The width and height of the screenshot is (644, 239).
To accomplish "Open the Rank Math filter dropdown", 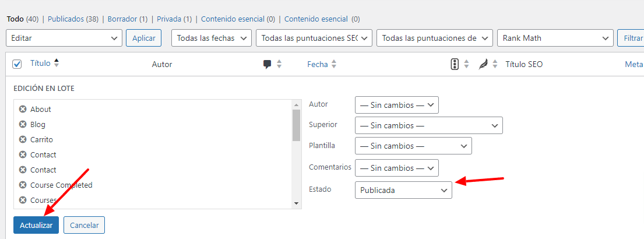I will pos(555,38).
